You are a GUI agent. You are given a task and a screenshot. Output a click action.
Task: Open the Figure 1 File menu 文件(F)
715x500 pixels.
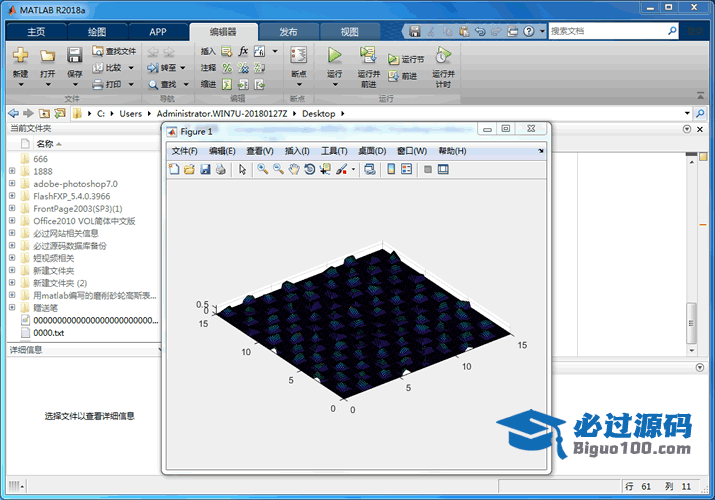click(184, 151)
